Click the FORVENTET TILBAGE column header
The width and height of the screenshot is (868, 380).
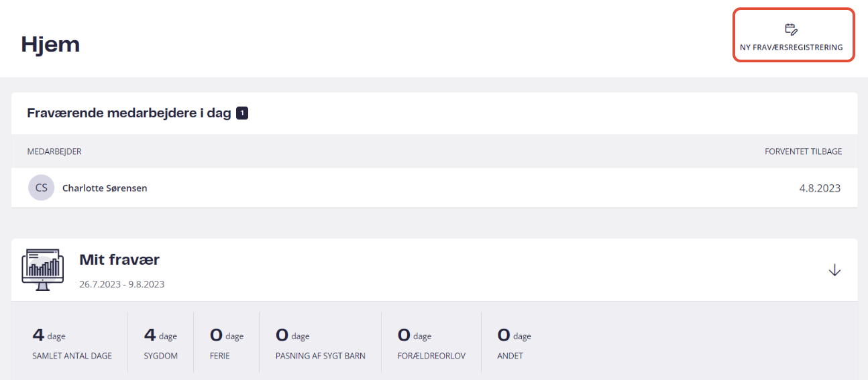coord(803,151)
